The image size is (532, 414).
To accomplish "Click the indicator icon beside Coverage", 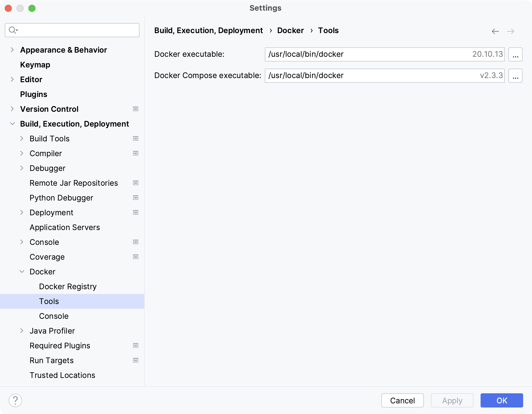I will (135, 257).
